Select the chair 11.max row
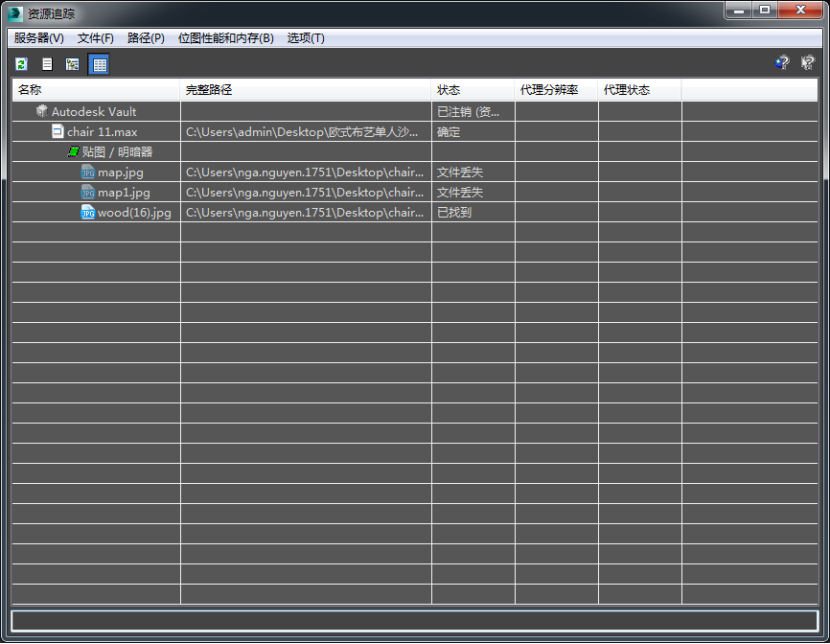The image size is (830, 644). click(x=415, y=132)
